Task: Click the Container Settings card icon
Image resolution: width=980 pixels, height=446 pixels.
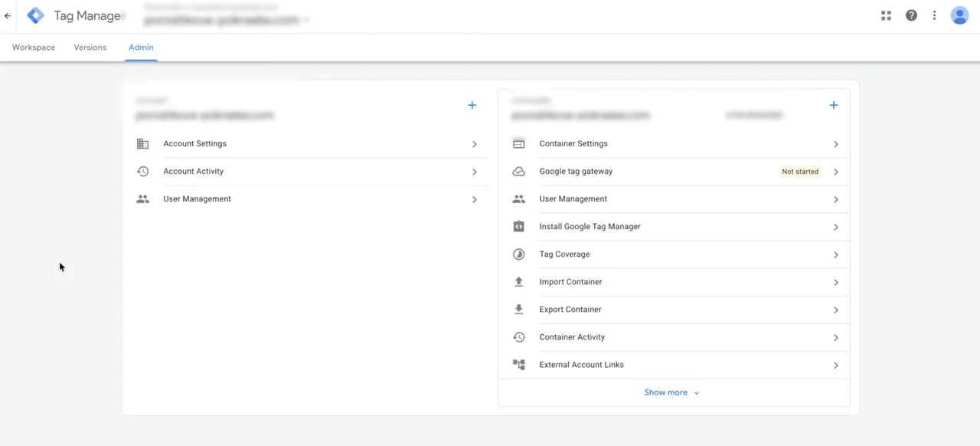Action: (518, 143)
